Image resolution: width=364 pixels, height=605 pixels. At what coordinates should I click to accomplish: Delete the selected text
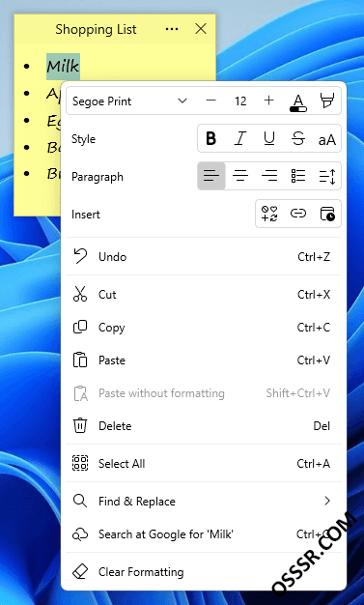tap(204, 426)
